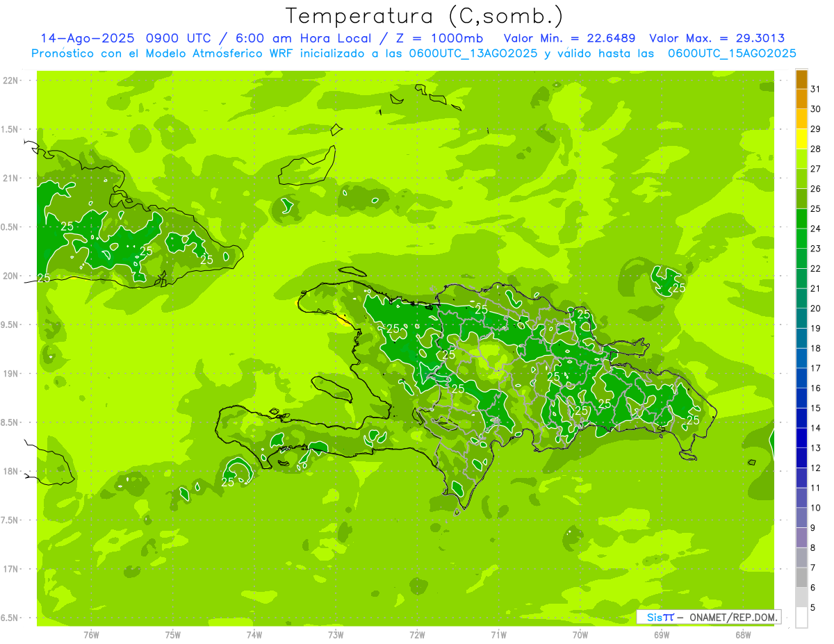This screenshot has height=644, width=834.
Task: Click the legend swatch between 18 and 19
Action: pyautogui.click(x=801, y=338)
